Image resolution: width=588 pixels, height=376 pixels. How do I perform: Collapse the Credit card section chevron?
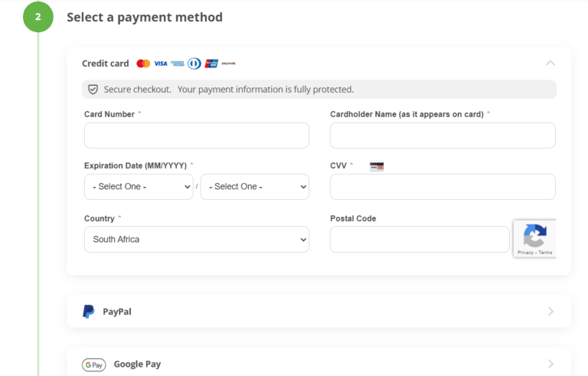pos(550,63)
